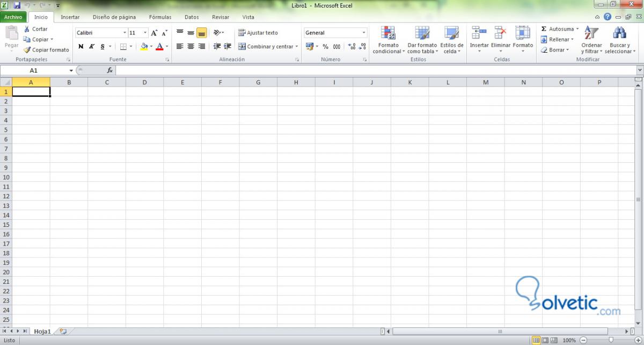Toggle italic K formatting
This screenshot has width=644, height=345.
click(x=92, y=47)
